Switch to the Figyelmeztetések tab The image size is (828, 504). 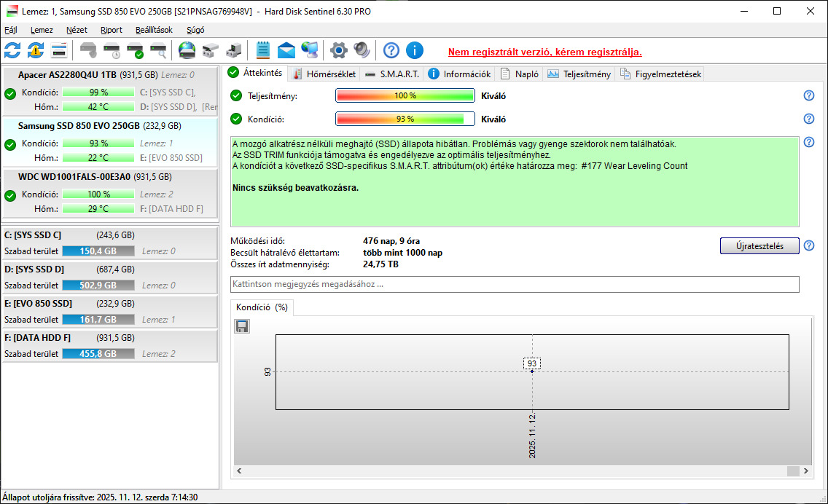click(x=660, y=74)
